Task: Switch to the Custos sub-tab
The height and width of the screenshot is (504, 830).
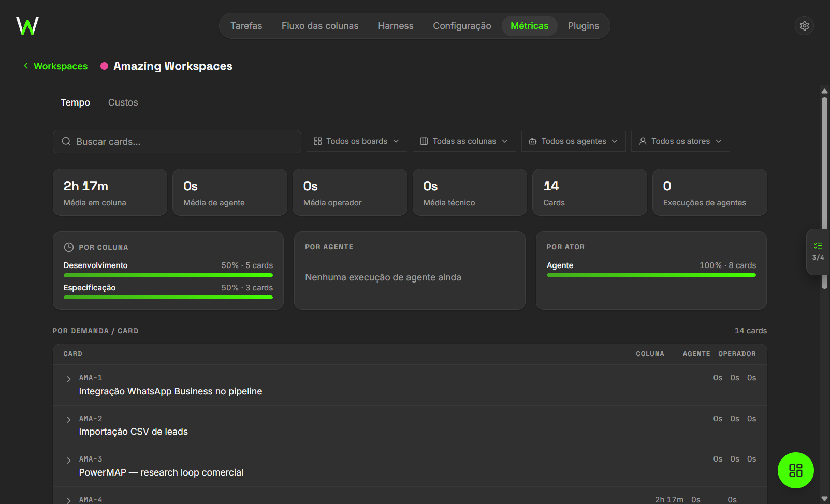Action: 123,102
